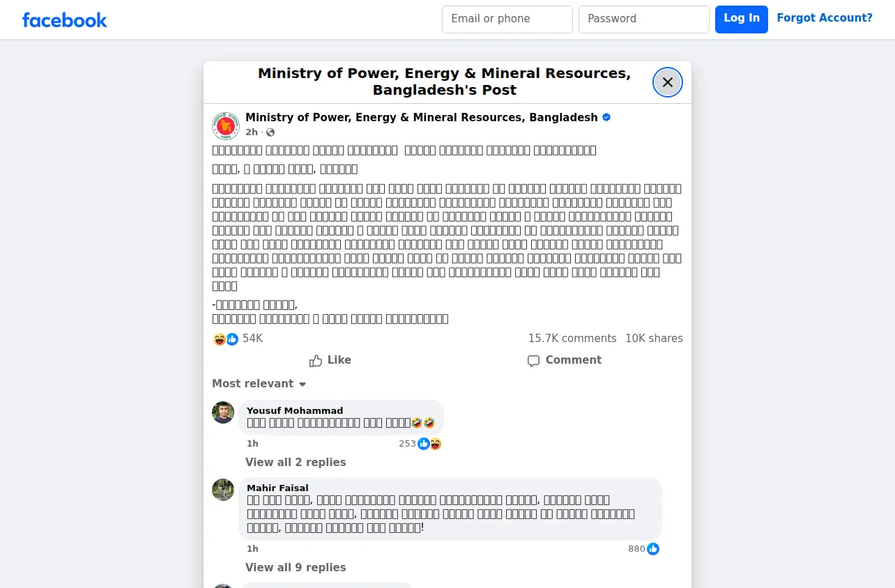
Task: View reactions on Mahir Faisal's comment
Action: 643,549
